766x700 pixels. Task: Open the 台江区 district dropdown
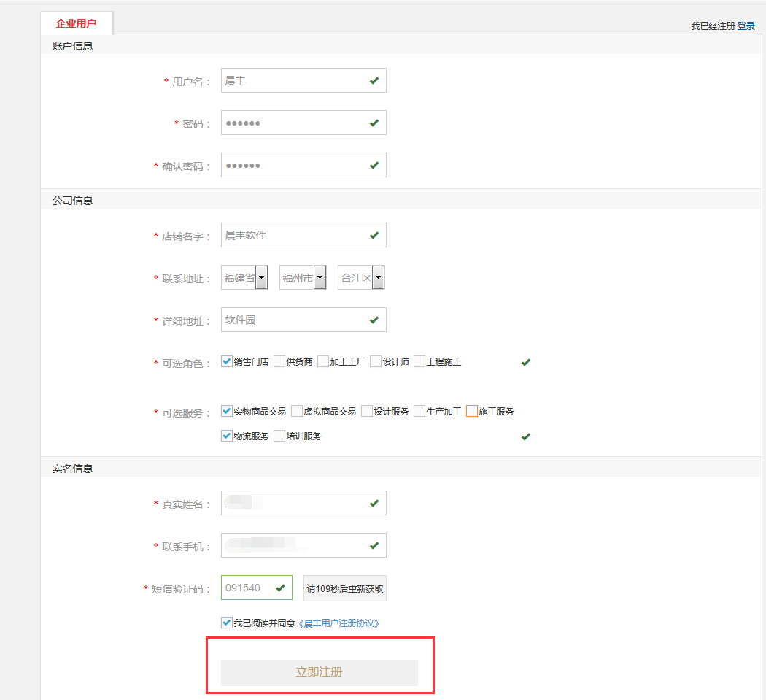point(378,277)
